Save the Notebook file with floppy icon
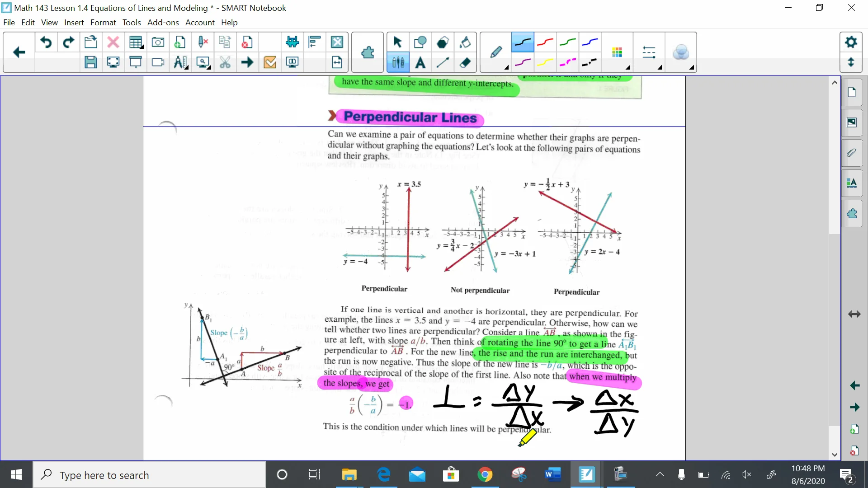868x488 pixels. [91, 62]
